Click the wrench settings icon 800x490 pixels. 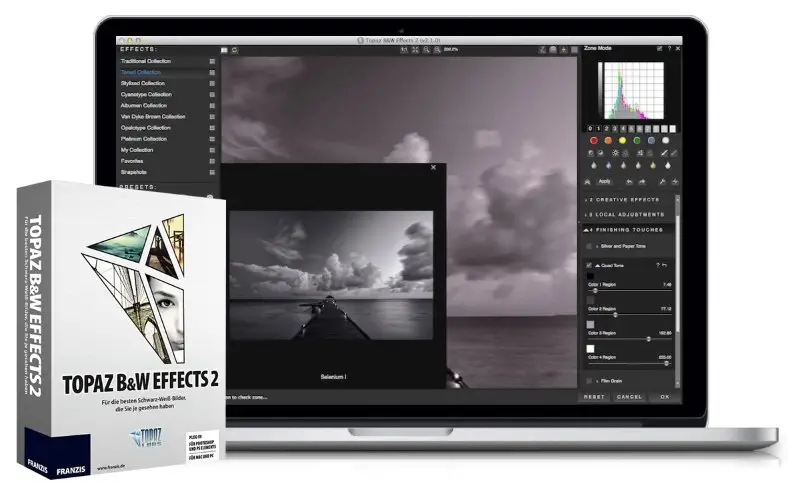(662, 182)
